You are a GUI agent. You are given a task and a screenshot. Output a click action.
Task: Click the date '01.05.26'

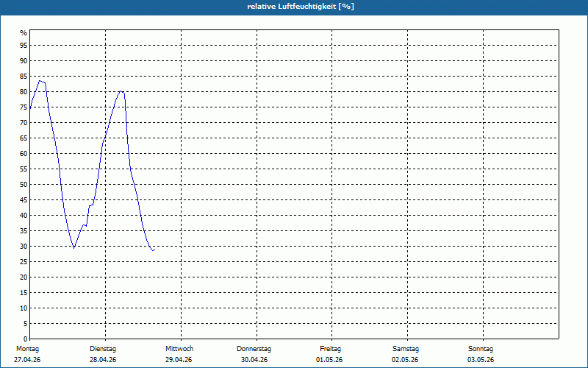click(329, 360)
